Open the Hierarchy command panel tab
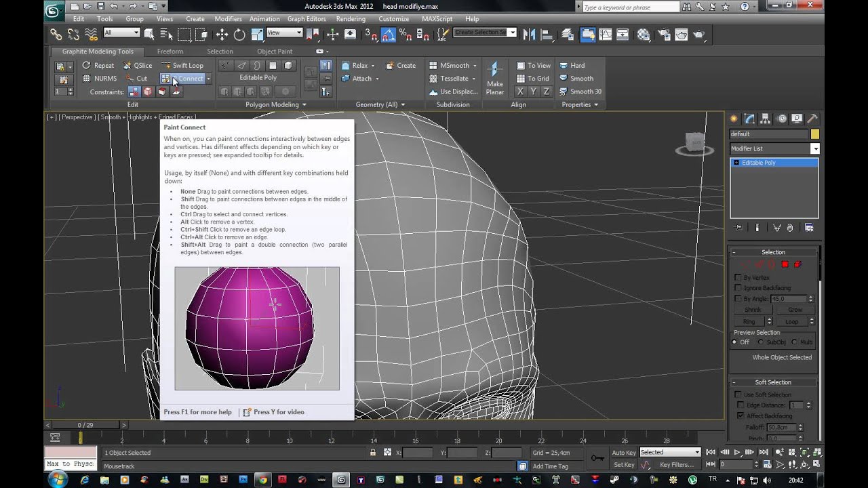 (x=766, y=119)
